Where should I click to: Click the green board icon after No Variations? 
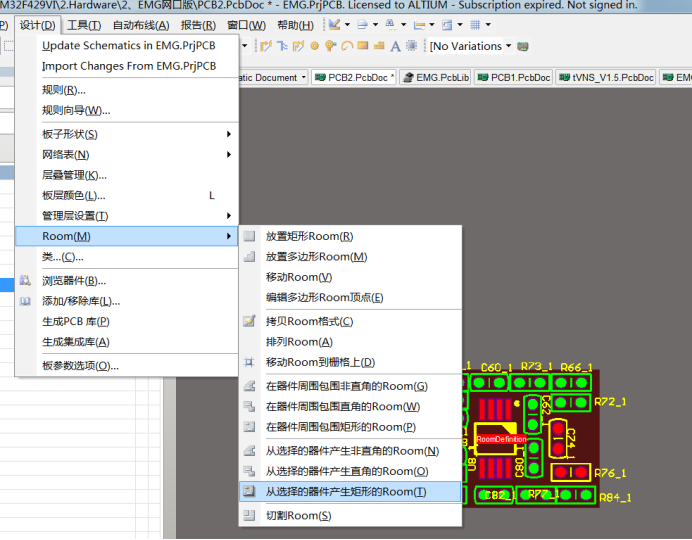523,46
